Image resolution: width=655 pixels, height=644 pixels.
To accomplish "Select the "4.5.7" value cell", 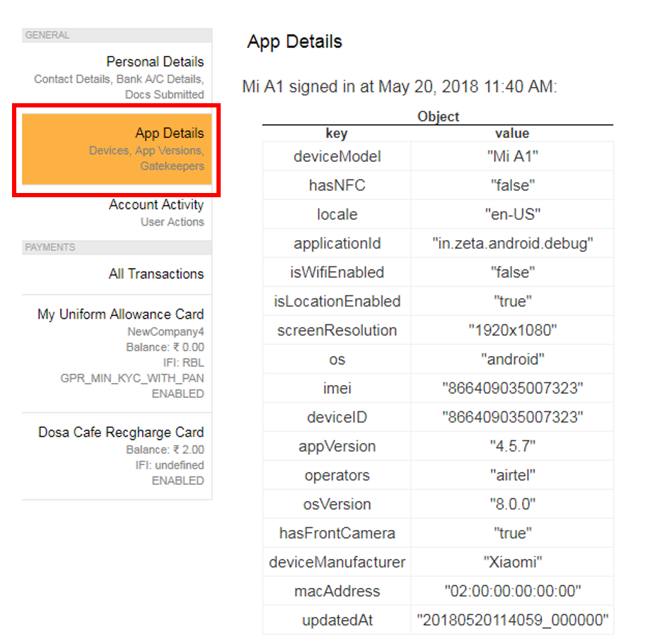I will [513, 447].
